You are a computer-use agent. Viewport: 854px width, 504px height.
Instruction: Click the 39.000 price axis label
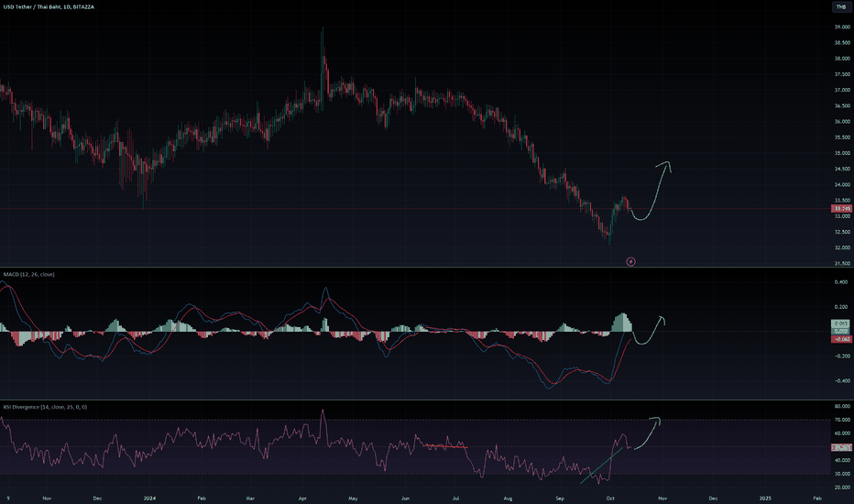tap(842, 27)
